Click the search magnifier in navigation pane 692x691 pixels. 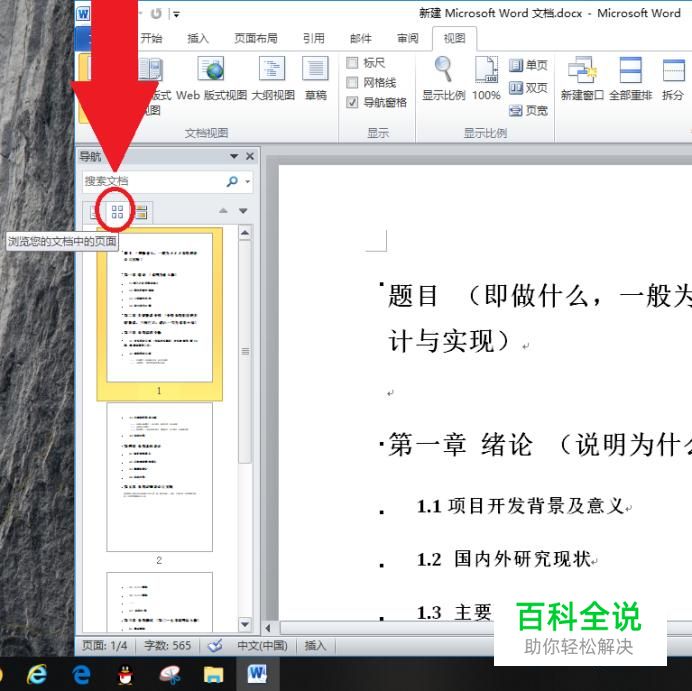pyautogui.click(x=232, y=181)
